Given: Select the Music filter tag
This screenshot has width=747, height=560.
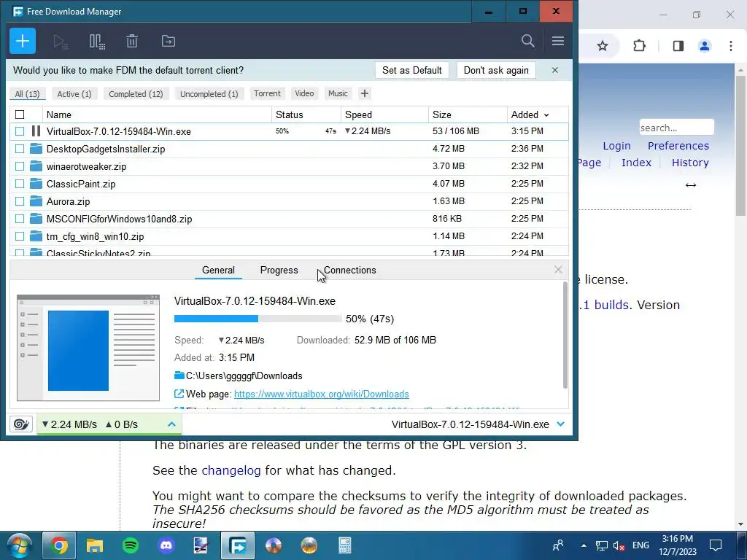Looking at the screenshot, I should [338, 93].
